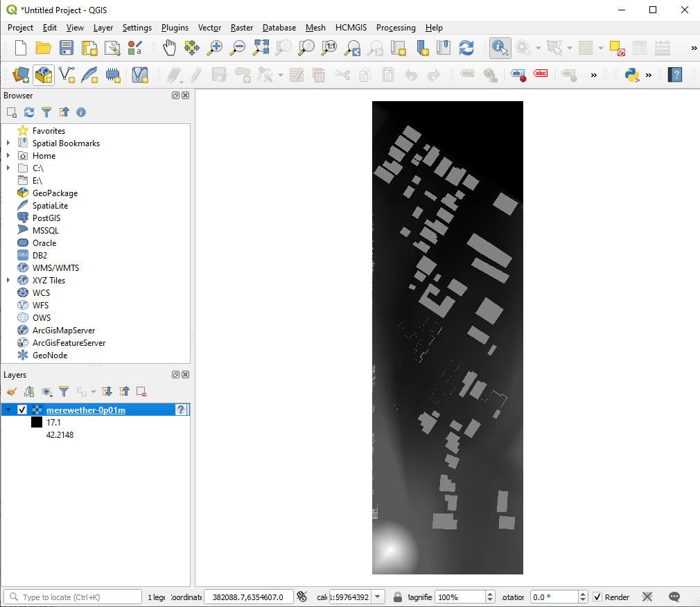The height and width of the screenshot is (607, 700).
Task: Click the rotation value field
Action: point(555,597)
